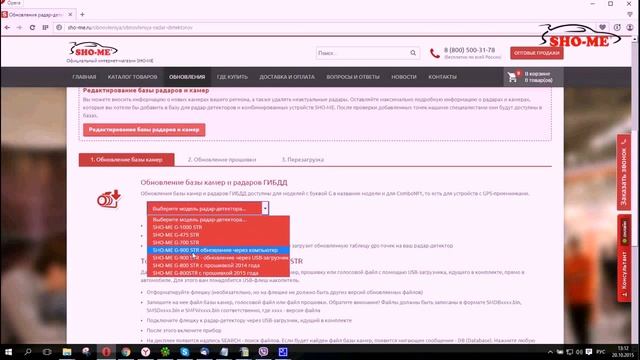The height and width of the screenshot is (360, 640).
Task: Click the camera download icon beside the heading
Action: pyautogui.click(x=109, y=199)
